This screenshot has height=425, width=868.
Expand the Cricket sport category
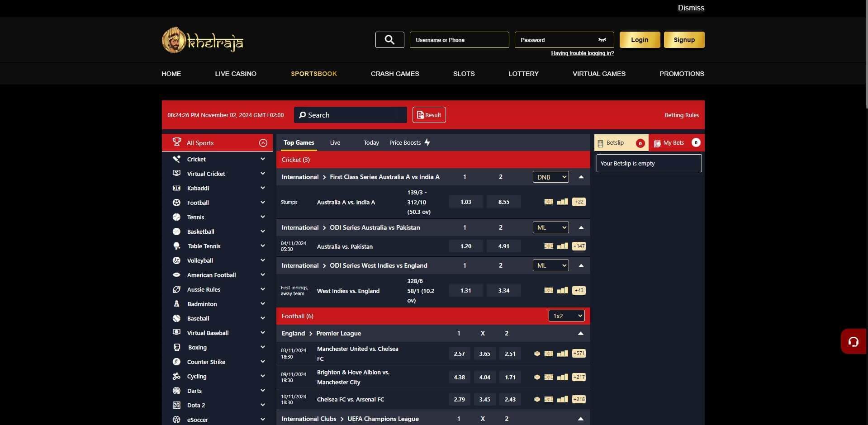[x=262, y=159]
